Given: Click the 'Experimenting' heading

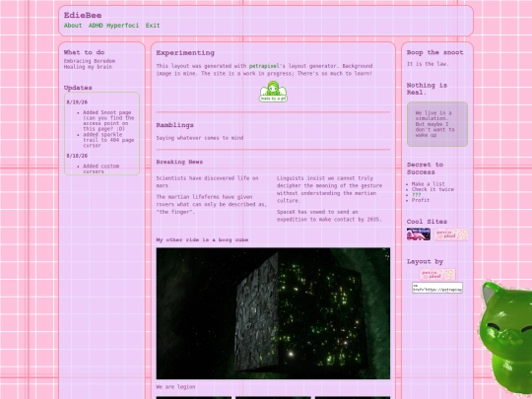Looking at the screenshot, I should (x=185, y=53).
